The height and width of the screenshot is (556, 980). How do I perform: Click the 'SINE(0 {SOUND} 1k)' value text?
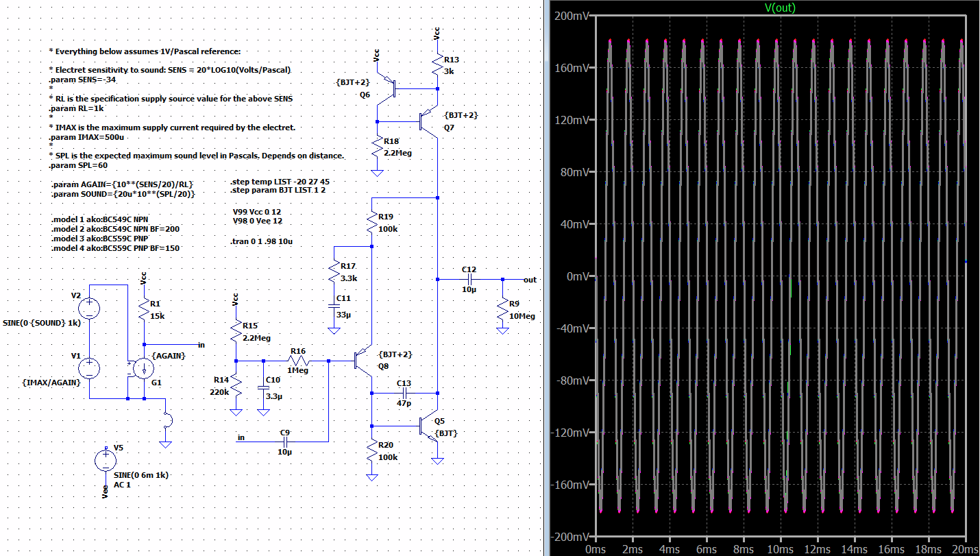(42, 322)
